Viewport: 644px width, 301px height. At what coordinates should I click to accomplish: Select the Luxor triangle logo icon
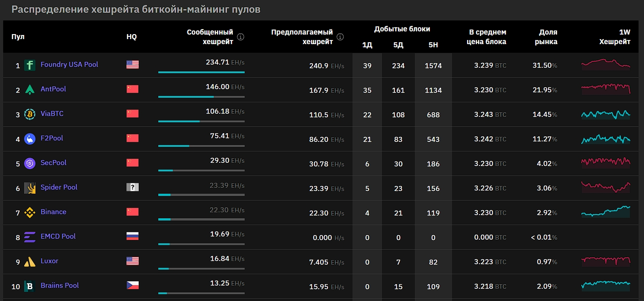[30, 261]
